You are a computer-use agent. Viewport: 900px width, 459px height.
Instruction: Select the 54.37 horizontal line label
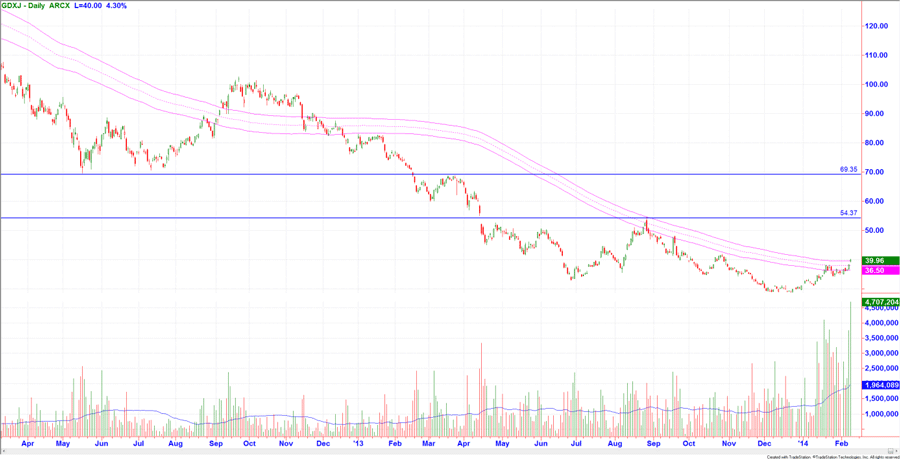[x=848, y=213]
